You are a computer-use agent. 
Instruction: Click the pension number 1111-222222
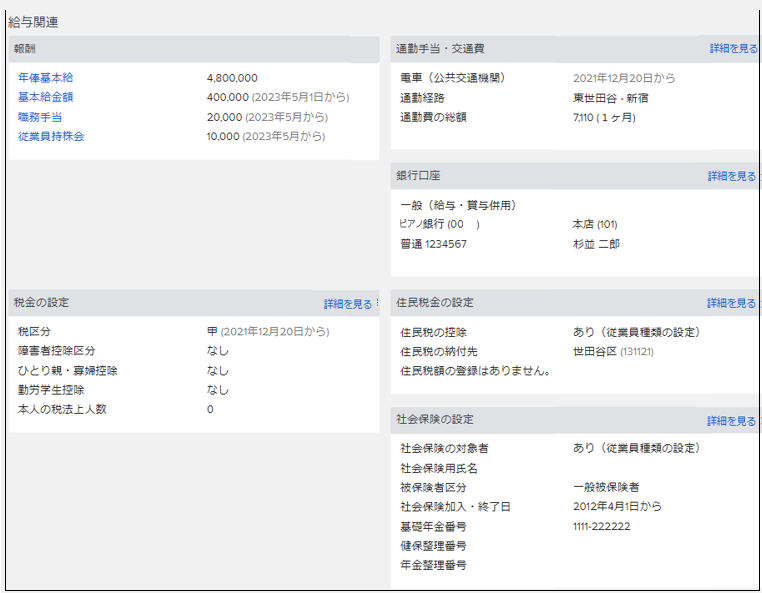click(x=601, y=527)
